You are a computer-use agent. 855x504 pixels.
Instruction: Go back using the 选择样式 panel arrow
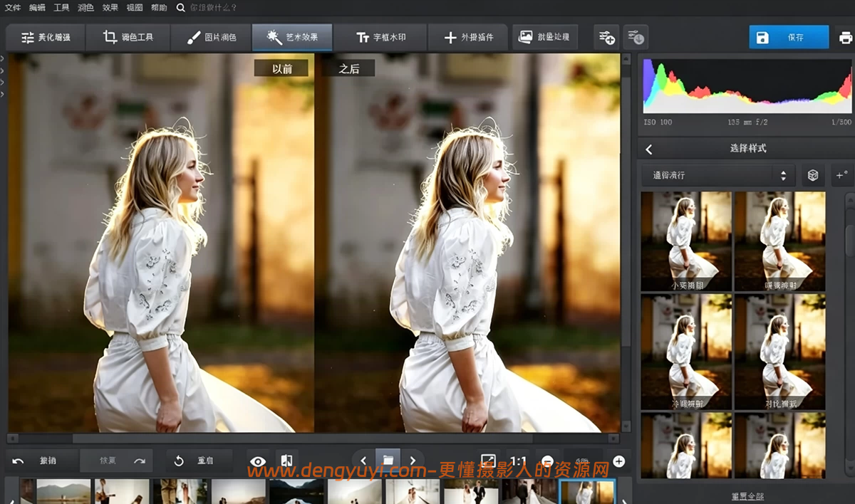pos(648,149)
